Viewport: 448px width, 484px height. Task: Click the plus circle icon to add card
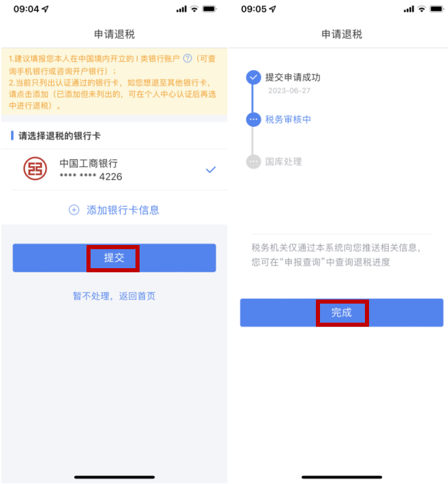tap(74, 210)
